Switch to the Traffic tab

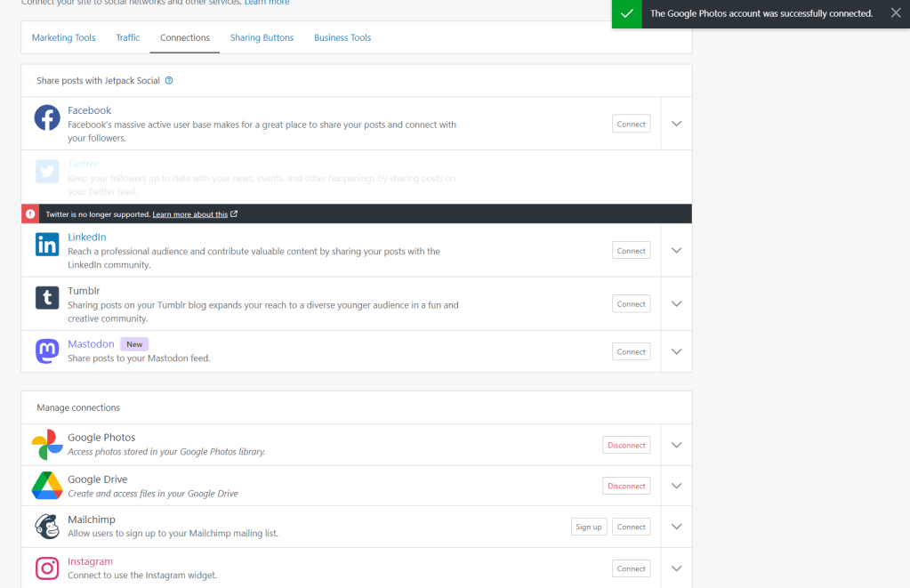(x=128, y=37)
